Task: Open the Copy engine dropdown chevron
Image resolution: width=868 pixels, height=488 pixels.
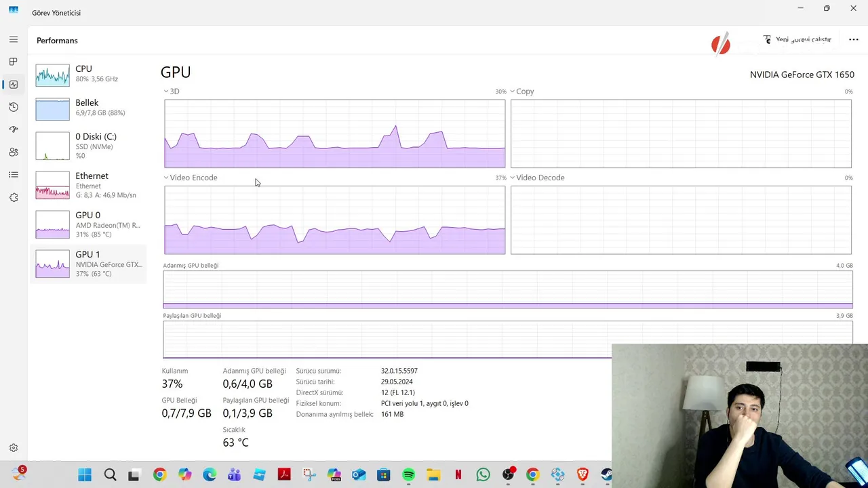Action: click(x=513, y=91)
